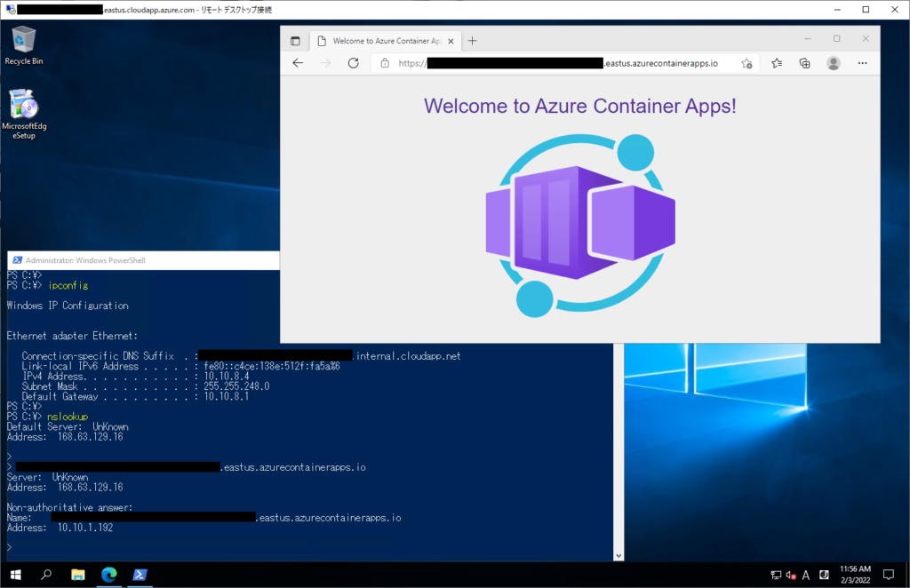
Task: Click the network icon in the system tray
Action: 776,575
